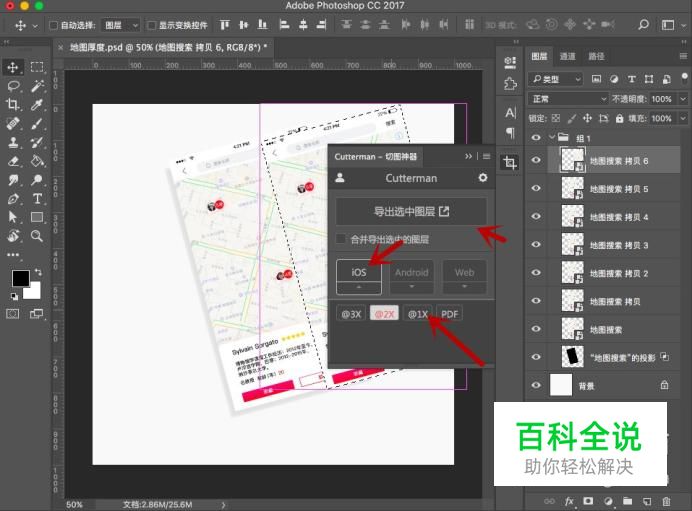Viewport: 692px width, 511px height.
Task: Expand the Android platform options
Action: pyautogui.click(x=411, y=287)
